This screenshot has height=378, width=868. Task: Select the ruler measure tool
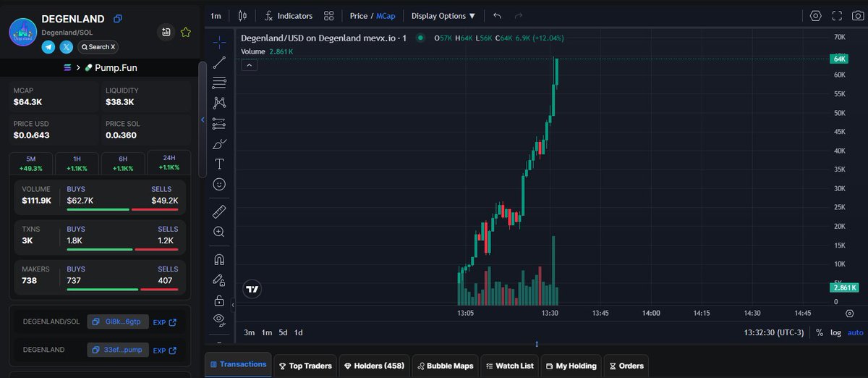(x=219, y=211)
